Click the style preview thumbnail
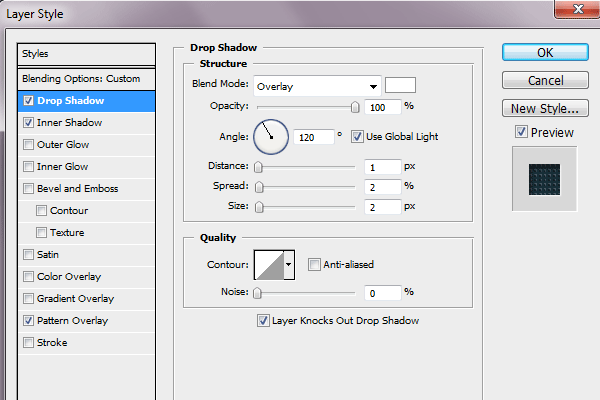This screenshot has width=600, height=400. 544,179
